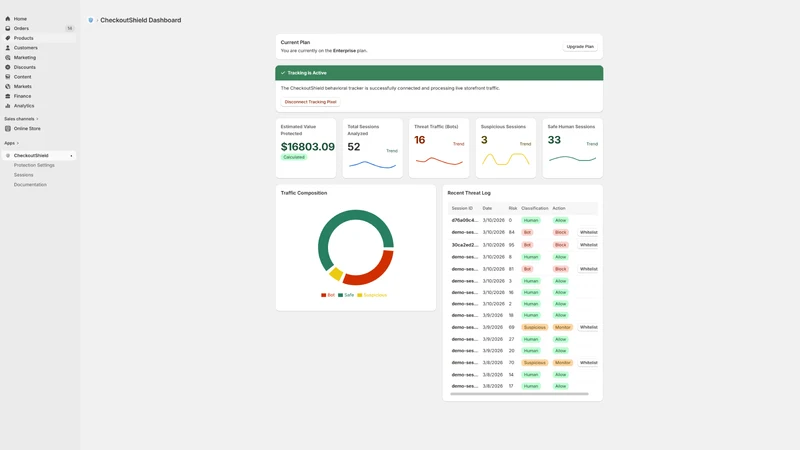Click the Content icon in sidebar
Screen dimensions: 800x450
coord(8,77)
